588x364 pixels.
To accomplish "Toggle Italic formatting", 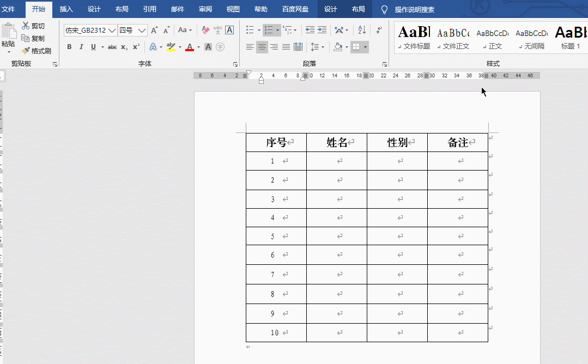I will tap(81, 47).
